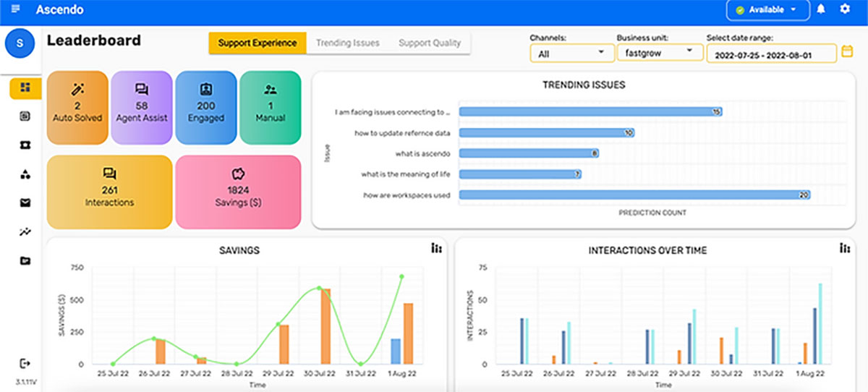Click the chat bubbles icon on Interactions card
This screenshot has height=392, width=868.
(109, 174)
